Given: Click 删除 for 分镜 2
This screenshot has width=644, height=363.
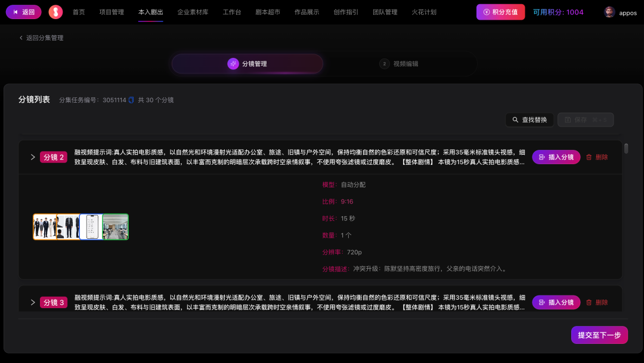Looking at the screenshot, I should [597, 157].
